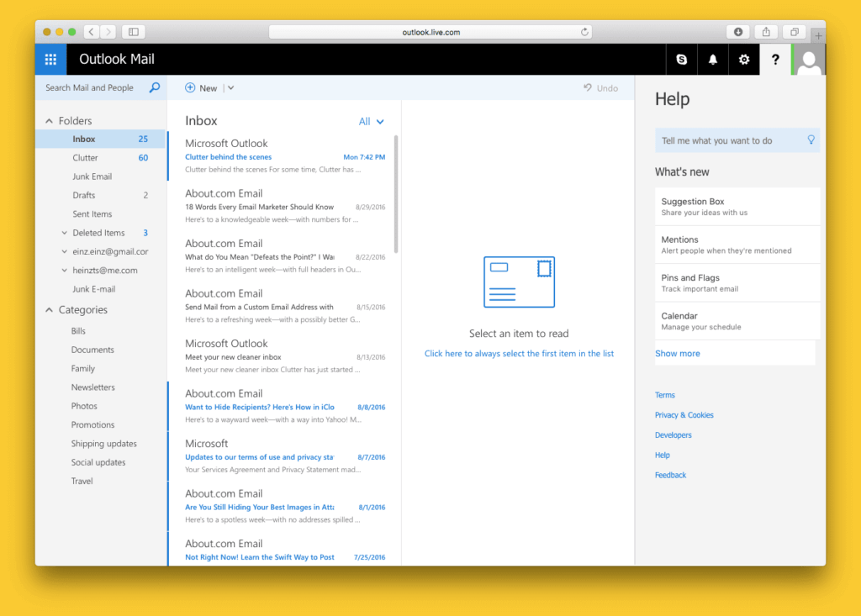
Task: Go forward with Safari's forward arrow
Action: click(x=108, y=32)
